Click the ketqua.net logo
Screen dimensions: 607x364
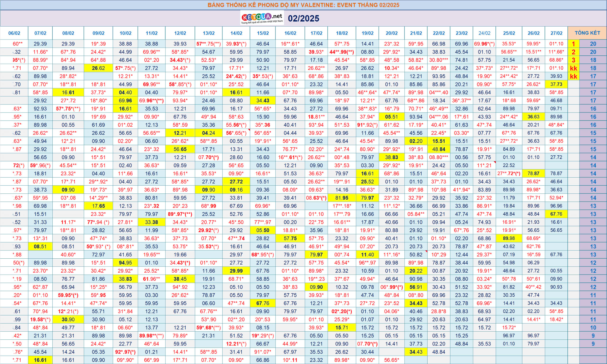(262, 18)
